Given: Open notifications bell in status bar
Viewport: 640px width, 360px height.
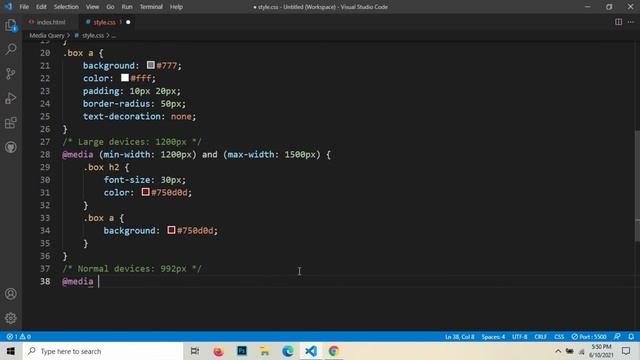Looking at the screenshot, I should point(631,337).
